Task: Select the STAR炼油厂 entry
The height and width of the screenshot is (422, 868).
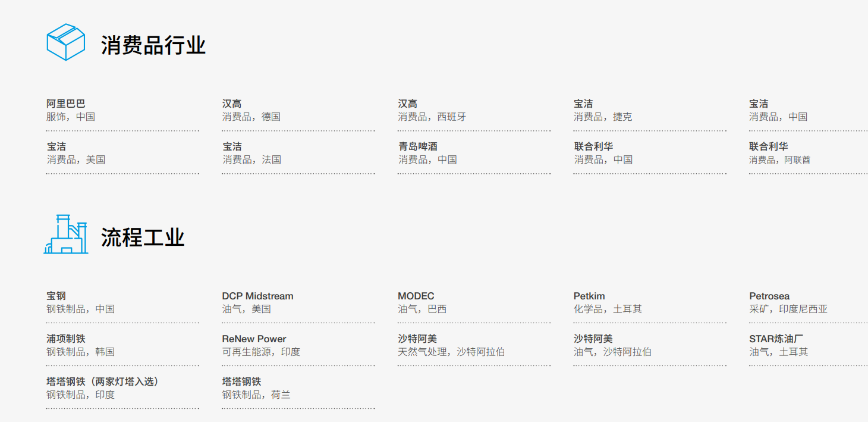Action: [x=776, y=339]
